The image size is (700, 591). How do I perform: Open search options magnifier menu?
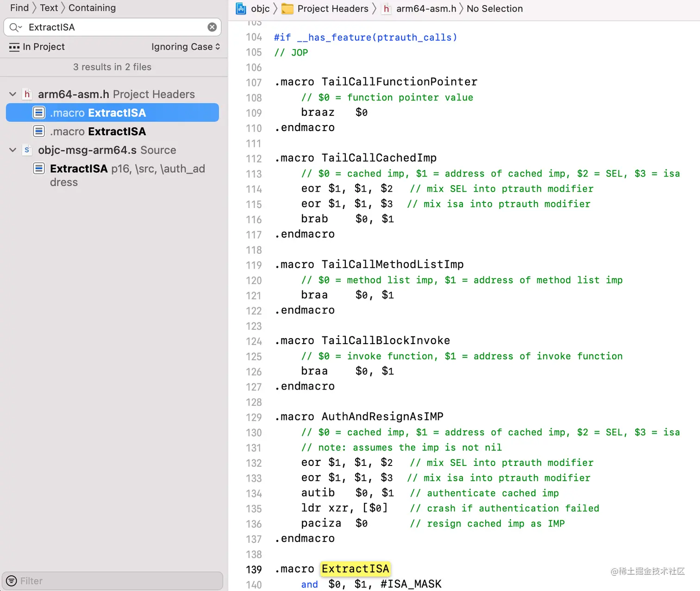tap(15, 27)
